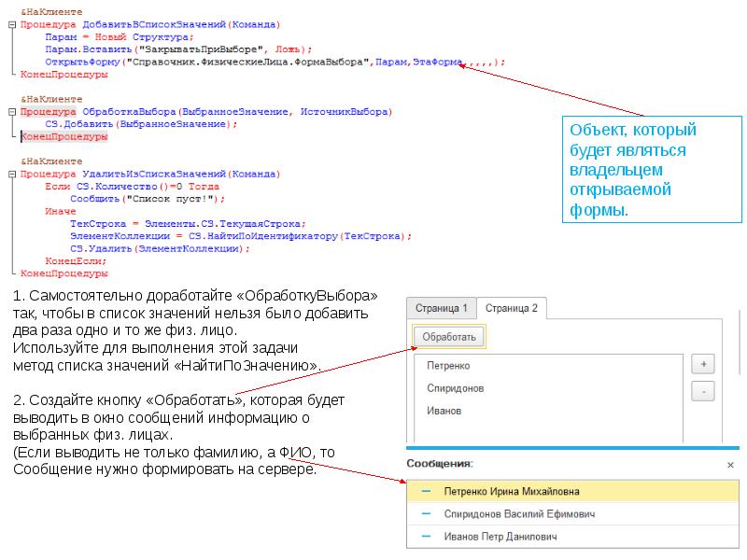
Task: Click the plus button beside the list
Action: point(702,364)
